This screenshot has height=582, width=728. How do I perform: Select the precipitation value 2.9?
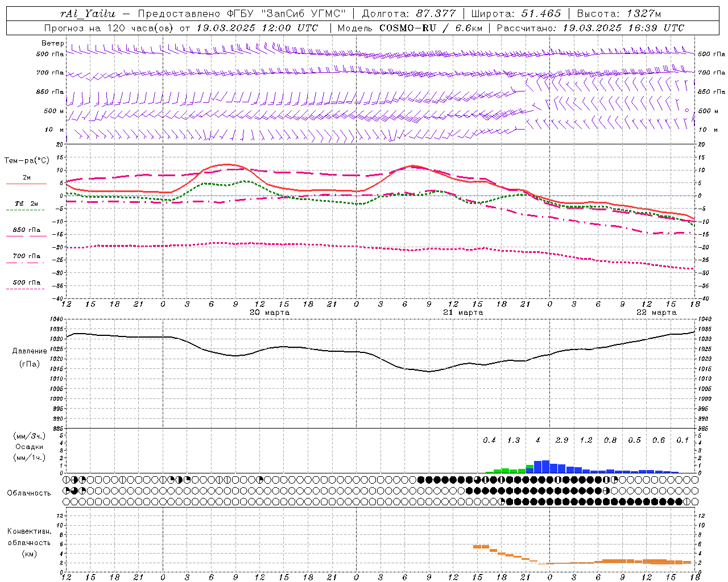[x=562, y=440]
